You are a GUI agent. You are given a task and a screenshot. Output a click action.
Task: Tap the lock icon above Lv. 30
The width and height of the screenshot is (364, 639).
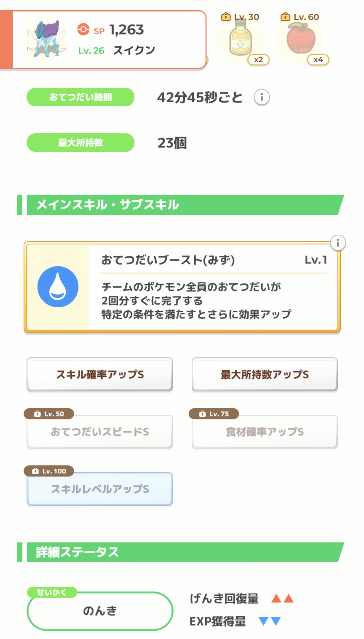point(226,17)
